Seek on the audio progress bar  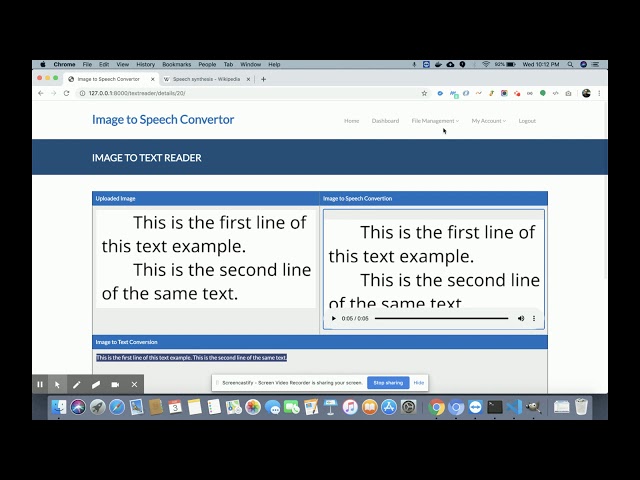point(441,318)
